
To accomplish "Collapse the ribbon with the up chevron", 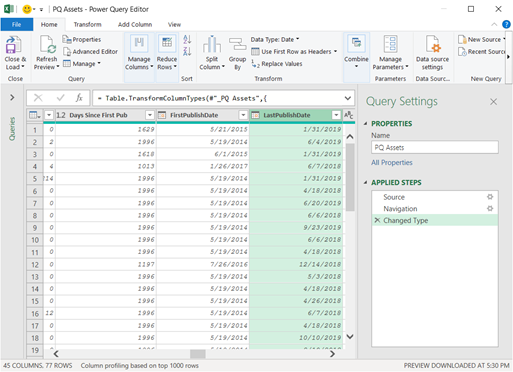I will coord(494,24).
